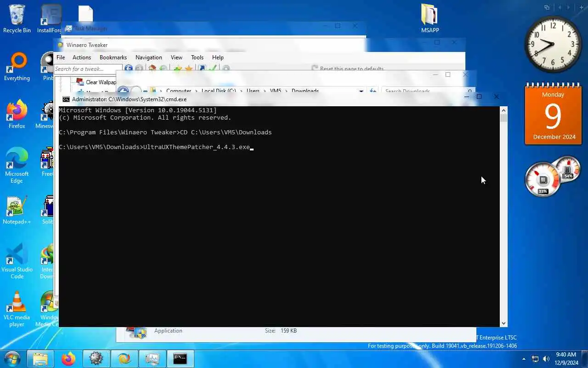Open the Bookmarks menu in Winaero Tweaker
Image resolution: width=588 pixels, height=368 pixels.
click(x=113, y=57)
